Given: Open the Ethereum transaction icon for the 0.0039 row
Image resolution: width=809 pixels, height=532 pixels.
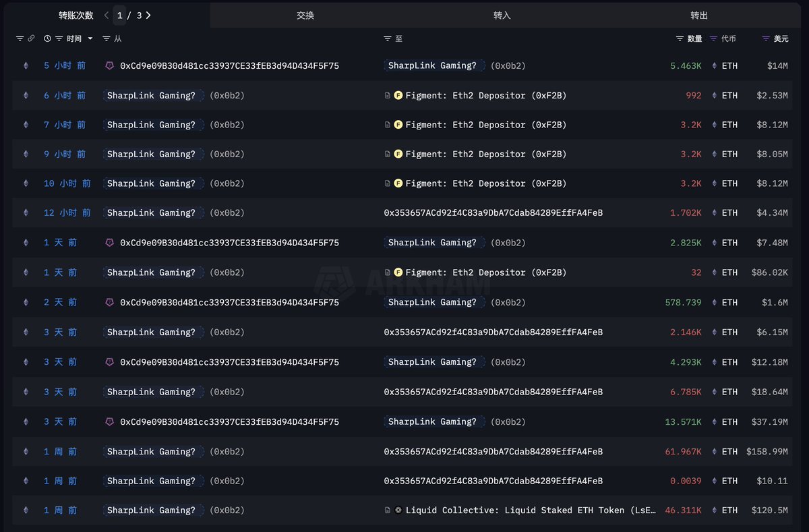Looking at the screenshot, I should click(26, 481).
